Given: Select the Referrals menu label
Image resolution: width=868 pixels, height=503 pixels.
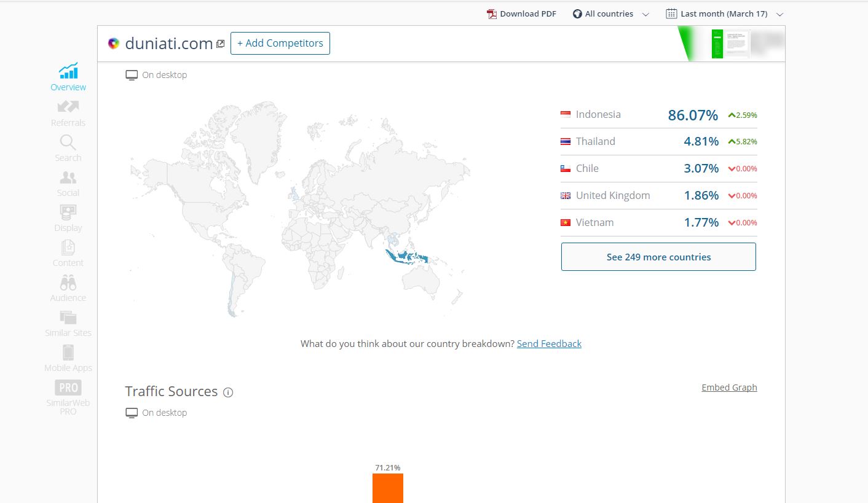Looking at the screenshot, I should click(x=68, y=123).
